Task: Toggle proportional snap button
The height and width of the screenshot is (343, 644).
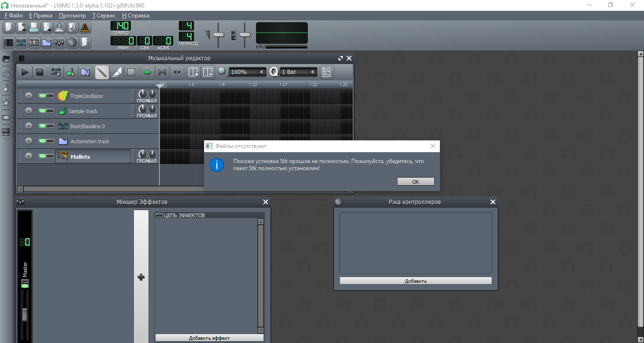Action: pos(326,72)
